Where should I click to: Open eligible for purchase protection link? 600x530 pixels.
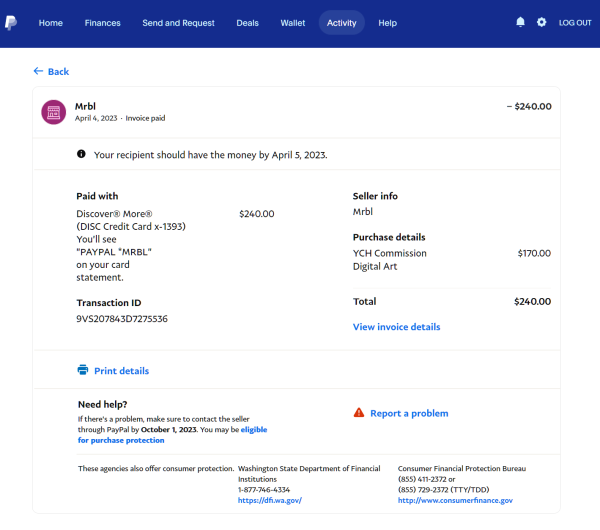(x=172, y=435)
